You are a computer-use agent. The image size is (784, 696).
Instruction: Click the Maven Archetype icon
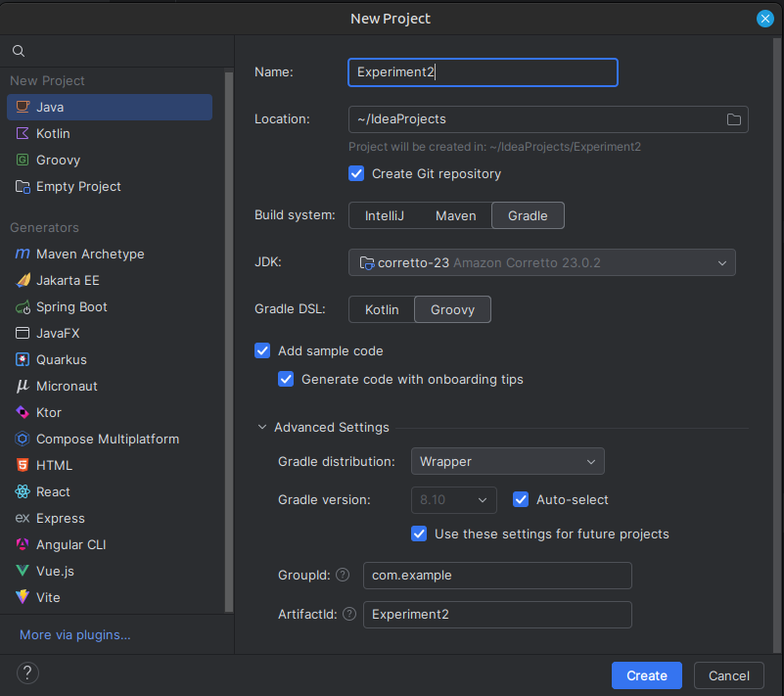[23, 254]
